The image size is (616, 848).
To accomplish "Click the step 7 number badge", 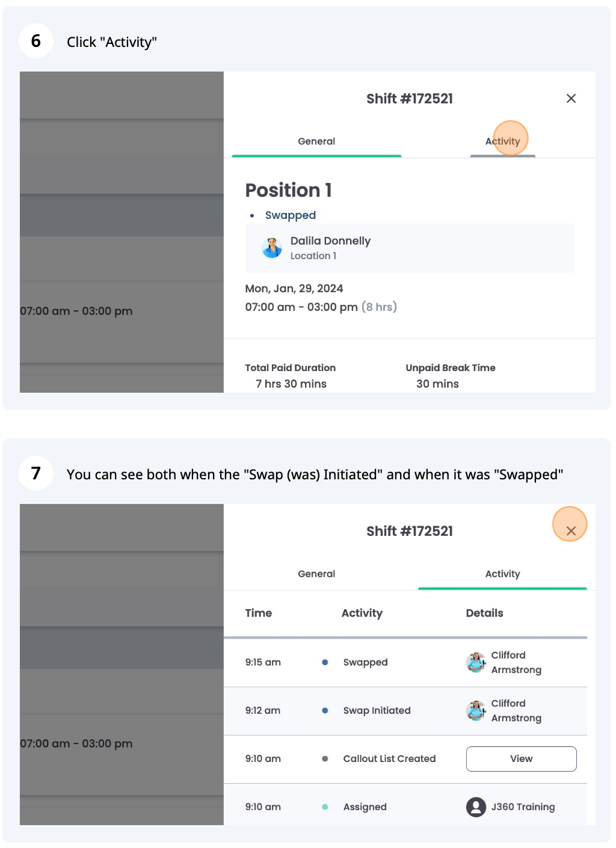I will pyautogui.click(x=36, y=473).
